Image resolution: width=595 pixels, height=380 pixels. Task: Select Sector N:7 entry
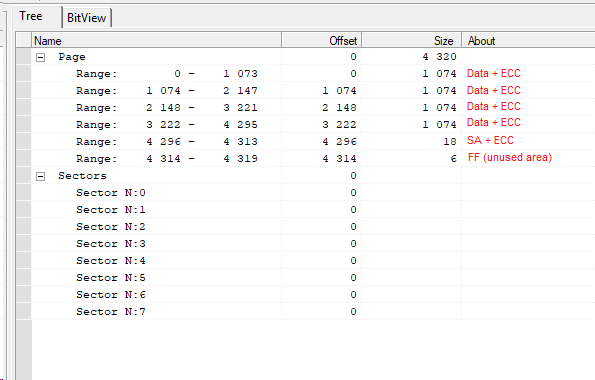click(x=111, y=312)
